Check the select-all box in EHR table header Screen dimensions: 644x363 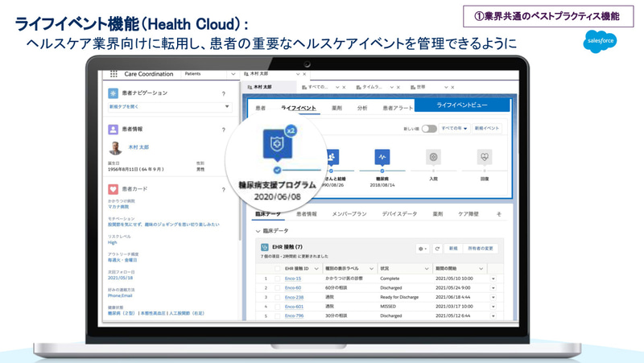(x=278, y=269)
